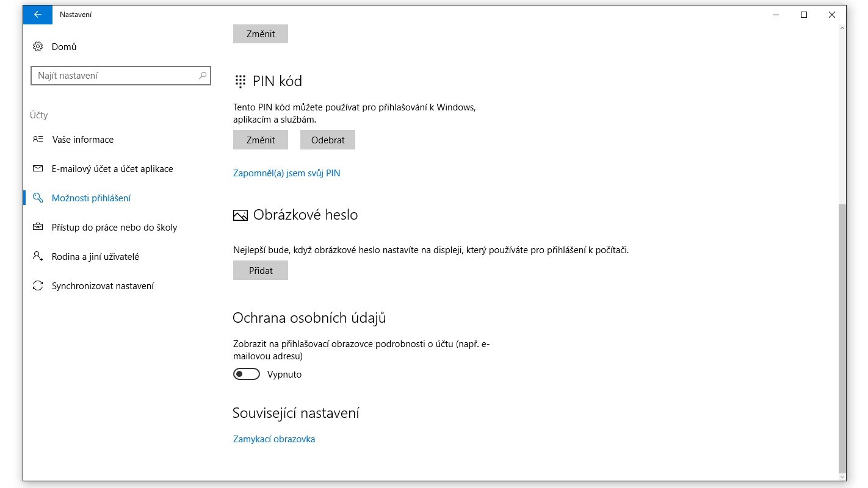Select the Vaše informace person icon
The image size is (868, 488).
pos(38,140)
